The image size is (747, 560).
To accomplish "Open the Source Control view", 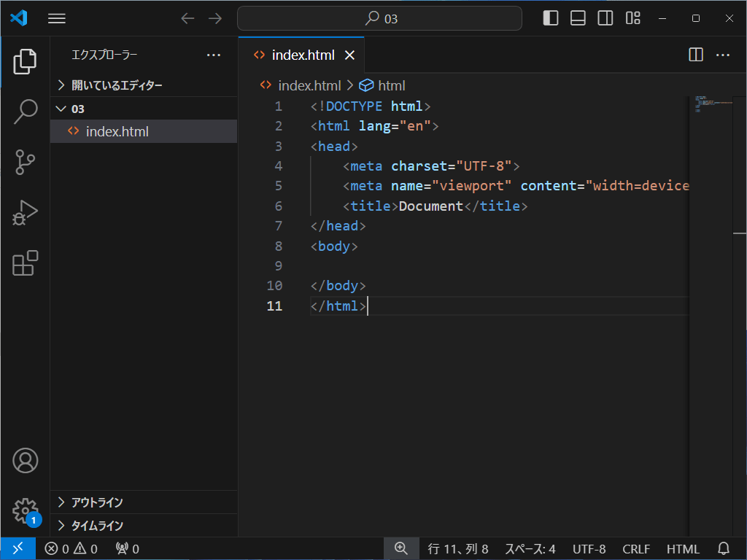I will 25,162.
